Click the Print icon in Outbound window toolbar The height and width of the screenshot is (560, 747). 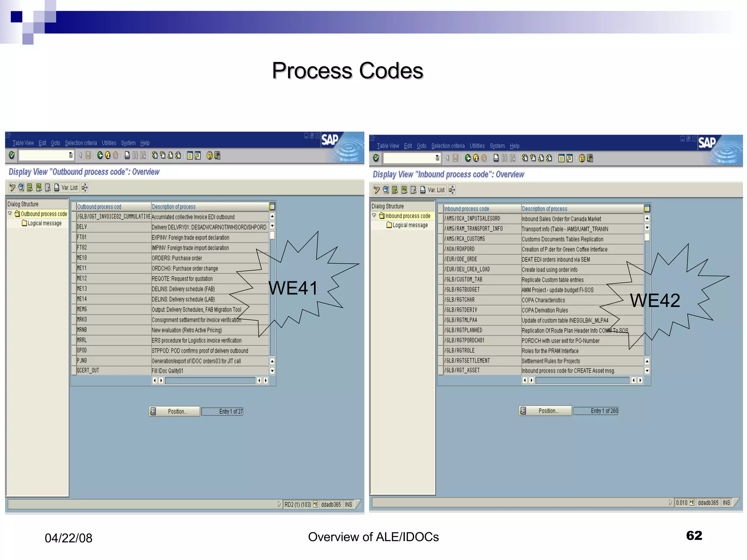[x=127, y=156]
